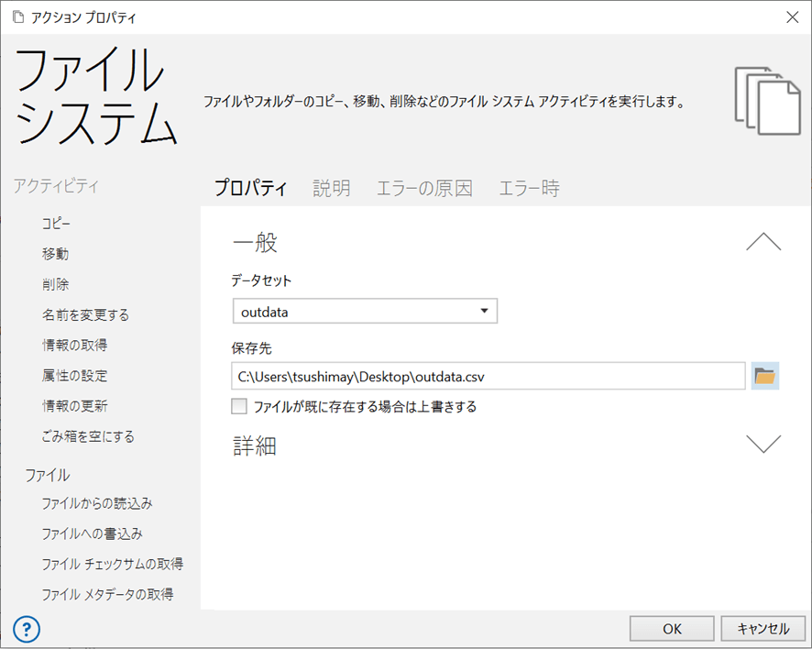Open the help question mark icon

(x=27, y=630)
